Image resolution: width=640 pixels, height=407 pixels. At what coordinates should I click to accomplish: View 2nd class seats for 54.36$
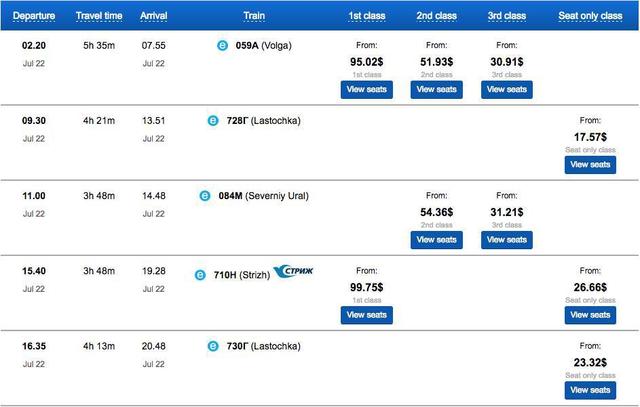click(x=436, y=240)
